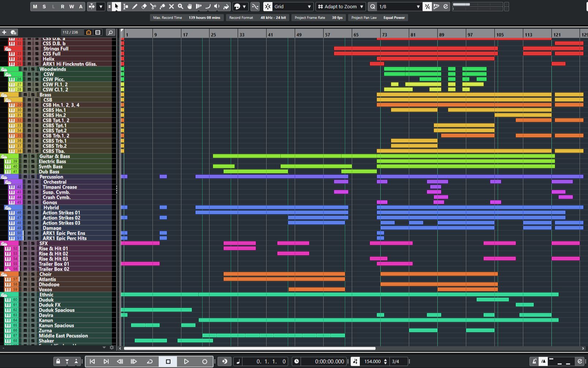The height and width of the screenshot is (368, 588).
Task: Click the transport setup e icon
Action: pyautogui.click(x=580, y=361)
